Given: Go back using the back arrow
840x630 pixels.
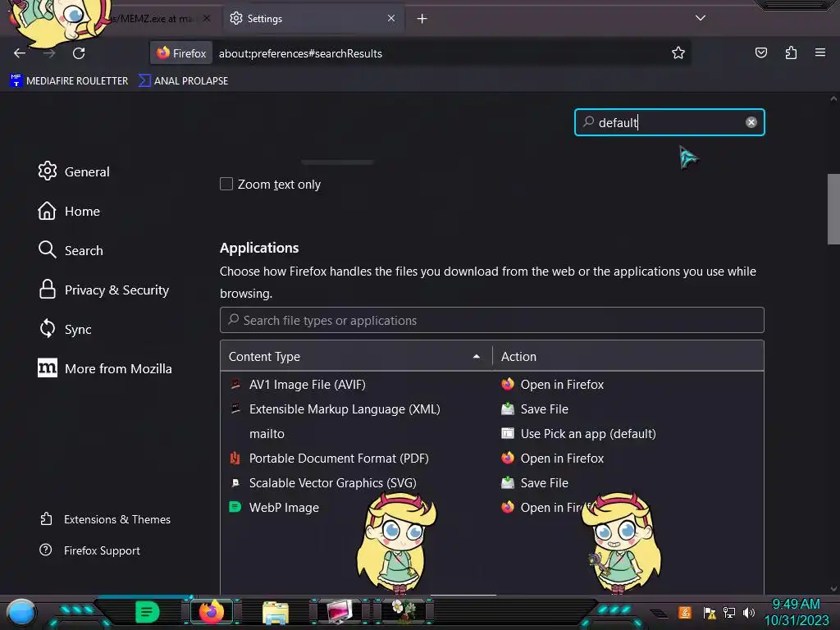Looking at the screenshot, I should pyautogui.click(x=20, y=53).
